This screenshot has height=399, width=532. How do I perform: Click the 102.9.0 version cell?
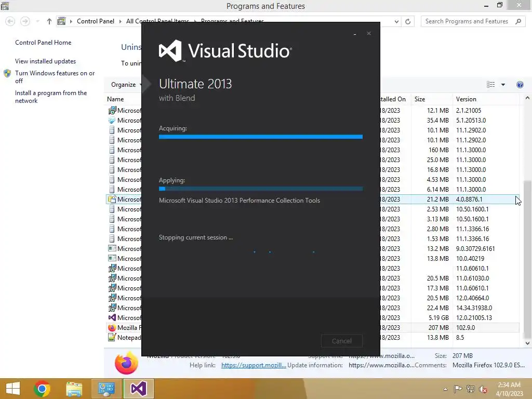point(465,328)
